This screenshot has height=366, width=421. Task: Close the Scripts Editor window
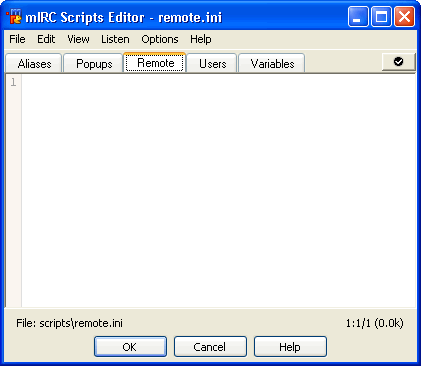tap(404, 16)
